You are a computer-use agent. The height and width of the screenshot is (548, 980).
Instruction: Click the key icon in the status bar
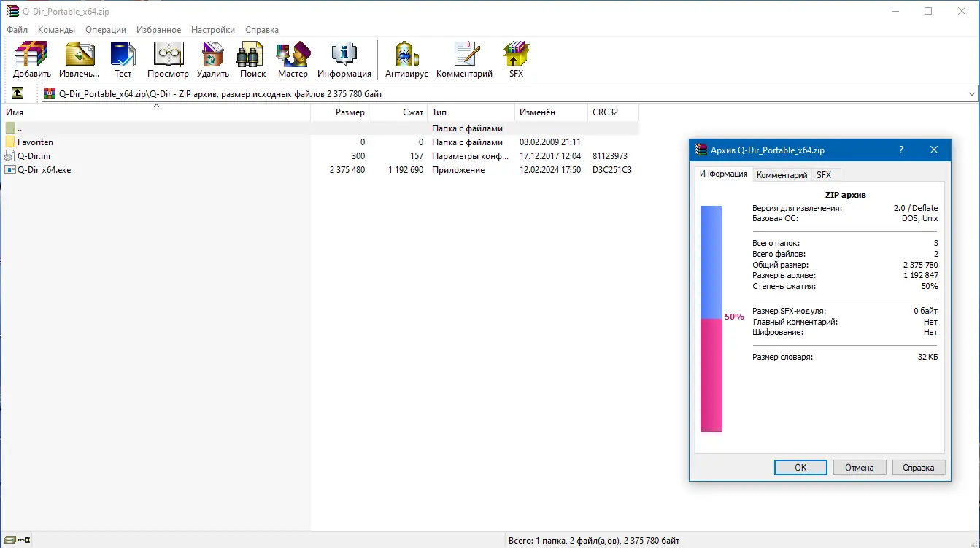[x=24, y=541]
